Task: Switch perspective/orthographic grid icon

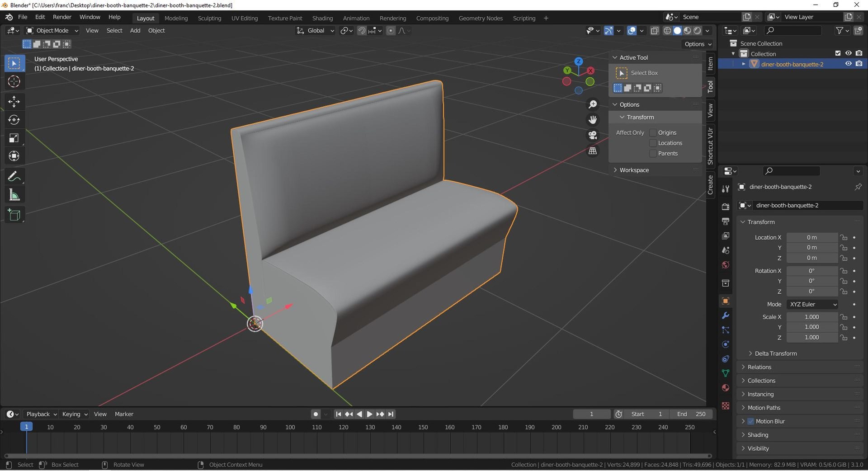Action: [592, 151]
